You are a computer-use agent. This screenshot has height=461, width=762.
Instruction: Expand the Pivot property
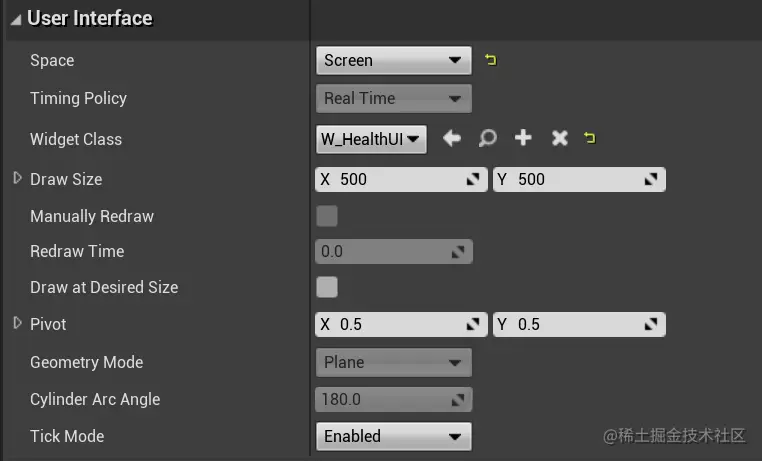click(17, 324)
